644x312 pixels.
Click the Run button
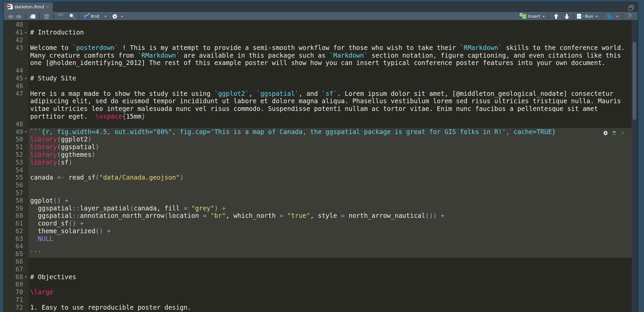click(x=585, y=16)
